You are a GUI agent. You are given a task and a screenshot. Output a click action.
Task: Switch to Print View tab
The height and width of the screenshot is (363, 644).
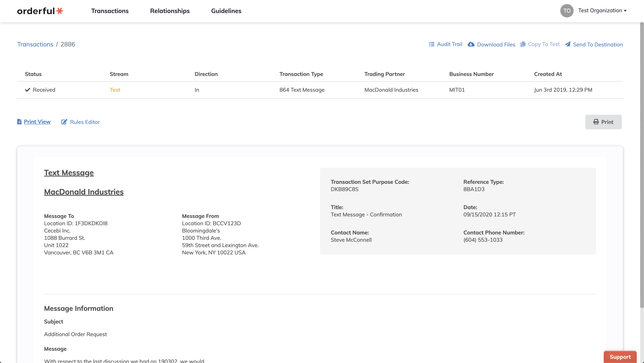tap(37, 122)
